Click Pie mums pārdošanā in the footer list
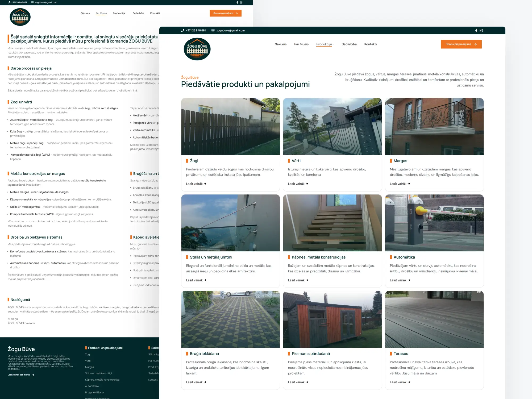This screenshot has height=399, width=532. tap(97, 398)
